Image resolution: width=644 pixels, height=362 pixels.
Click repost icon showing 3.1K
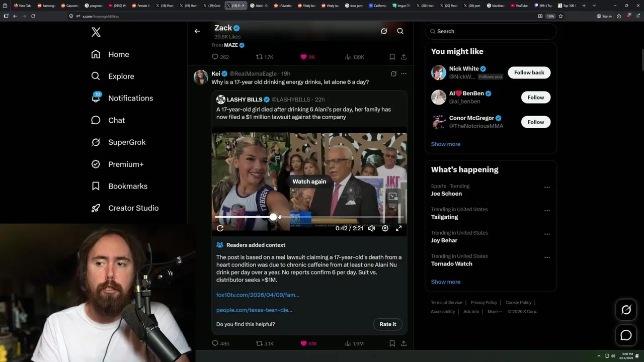pyautogui.click(x=259, y=343)
